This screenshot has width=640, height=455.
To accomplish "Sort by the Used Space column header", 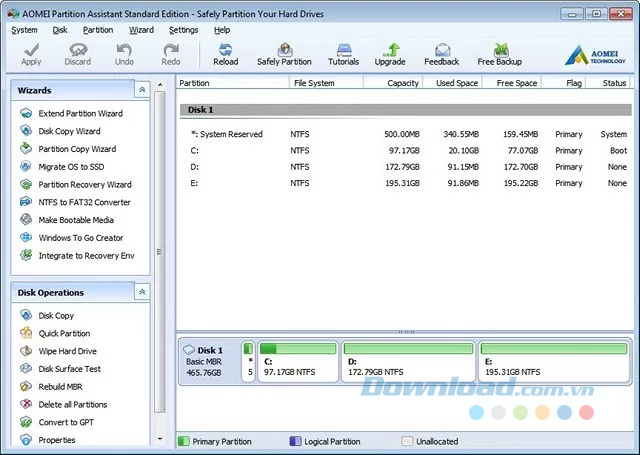I will (453, 83).
